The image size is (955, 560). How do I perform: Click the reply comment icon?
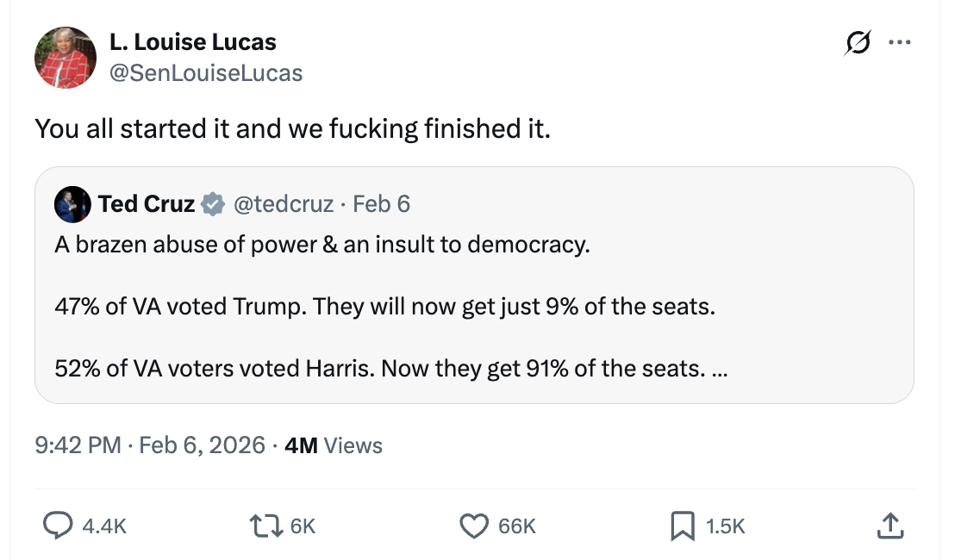pos(57,525)
